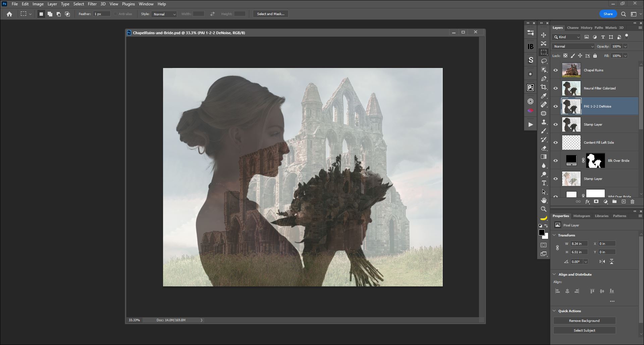
Task: Select the Clone Stamp tool
Action: 544,122
